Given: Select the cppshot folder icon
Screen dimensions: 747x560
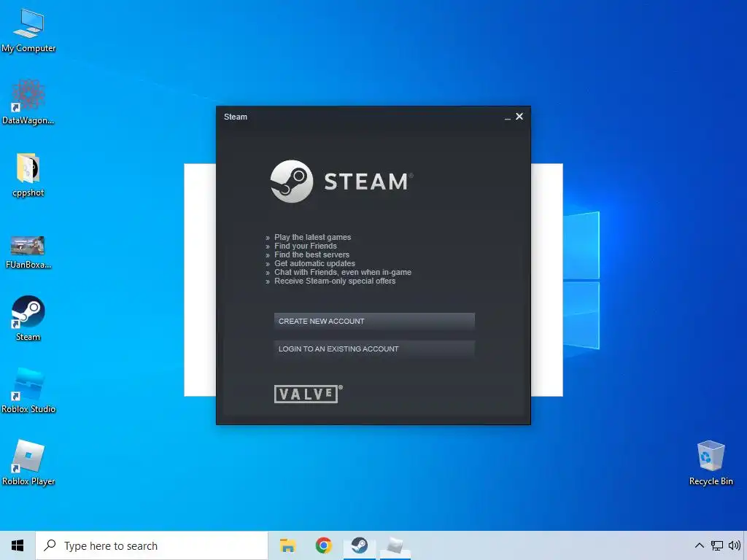Looking at the screenshot, I should 28,175.
